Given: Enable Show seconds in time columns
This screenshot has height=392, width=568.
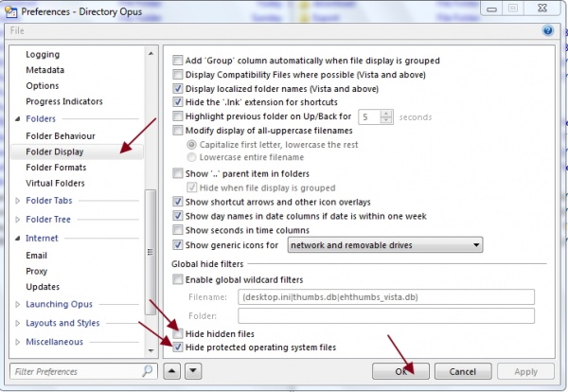Looking at the screenshot, I should (x=178, y=230).
